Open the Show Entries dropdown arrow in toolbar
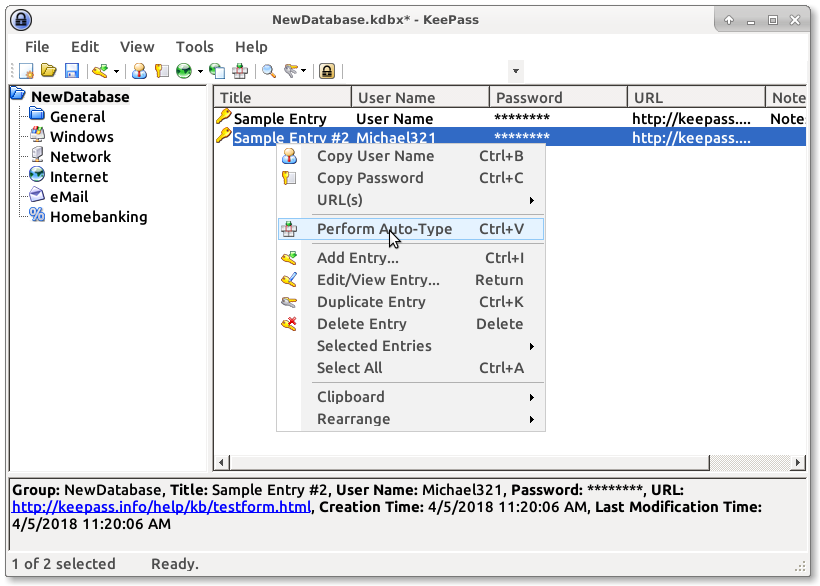The image size is (820, 586). [x=303, y=71]
